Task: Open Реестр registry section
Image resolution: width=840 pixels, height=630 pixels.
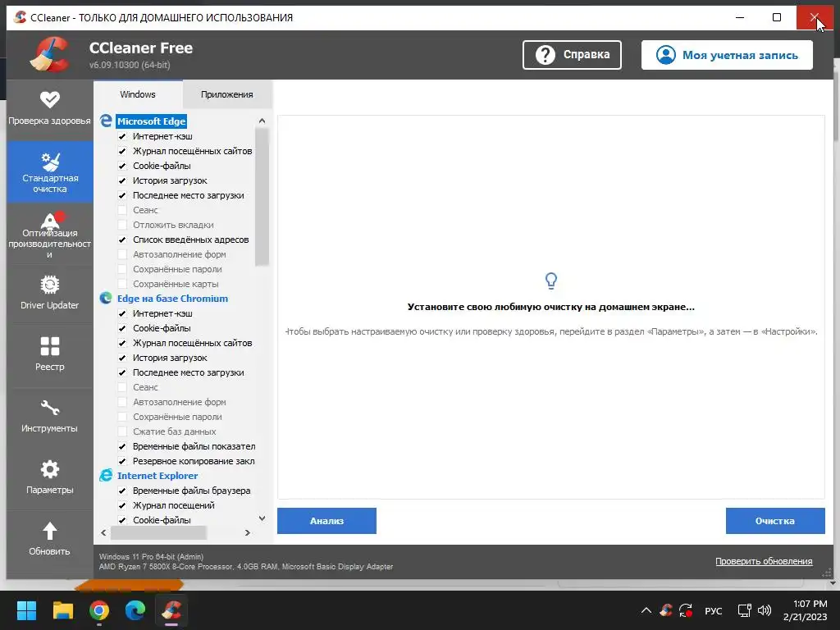Action: (49, 354)
